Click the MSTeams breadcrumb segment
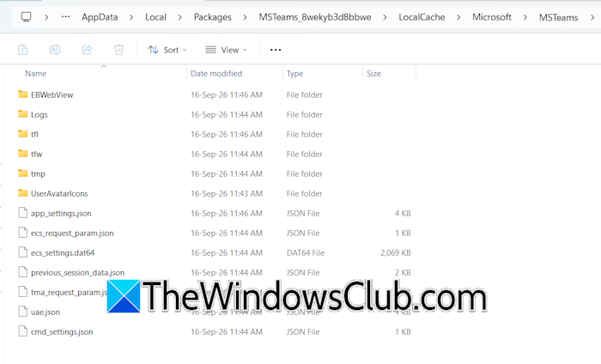601x364 pixels. pos(558,17)
